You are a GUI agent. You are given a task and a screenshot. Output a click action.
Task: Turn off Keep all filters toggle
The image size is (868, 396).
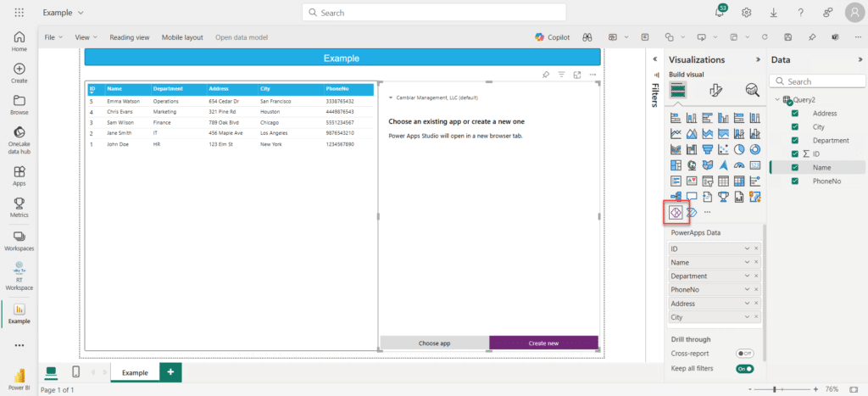745,369
